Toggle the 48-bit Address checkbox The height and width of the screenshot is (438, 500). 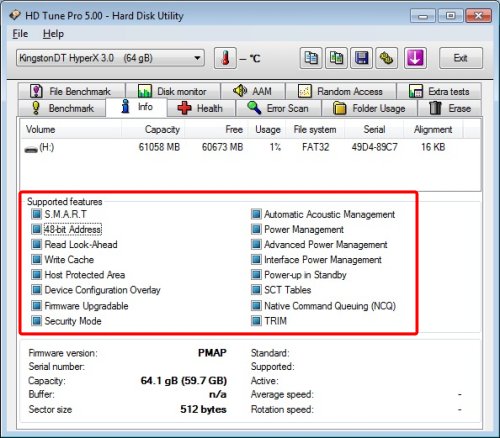[36, 229]
